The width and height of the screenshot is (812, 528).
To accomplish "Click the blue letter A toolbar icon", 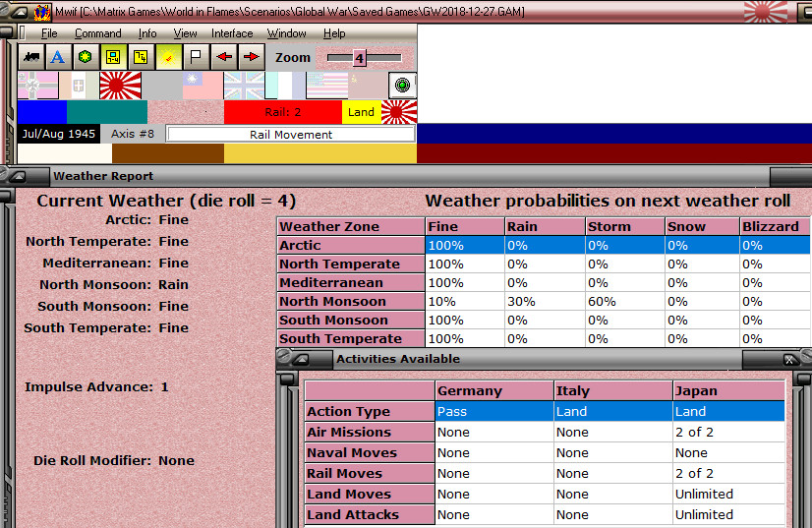I will (x=58, y=57).
